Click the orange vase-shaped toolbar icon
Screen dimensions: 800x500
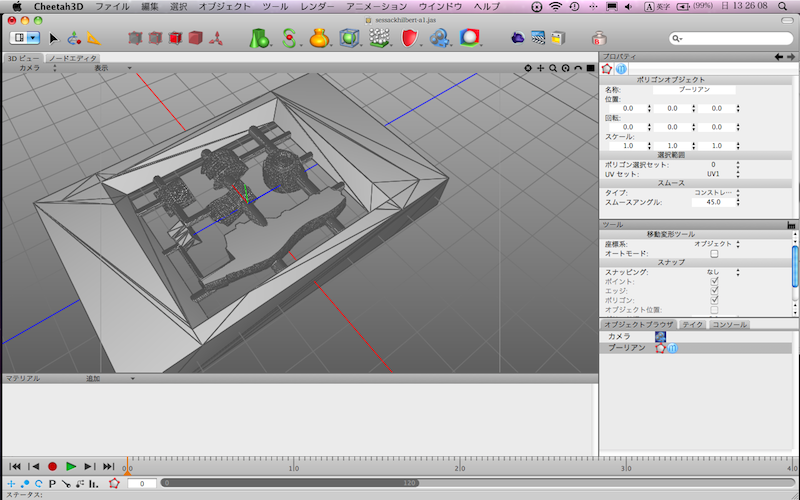[x=319, y=38]
